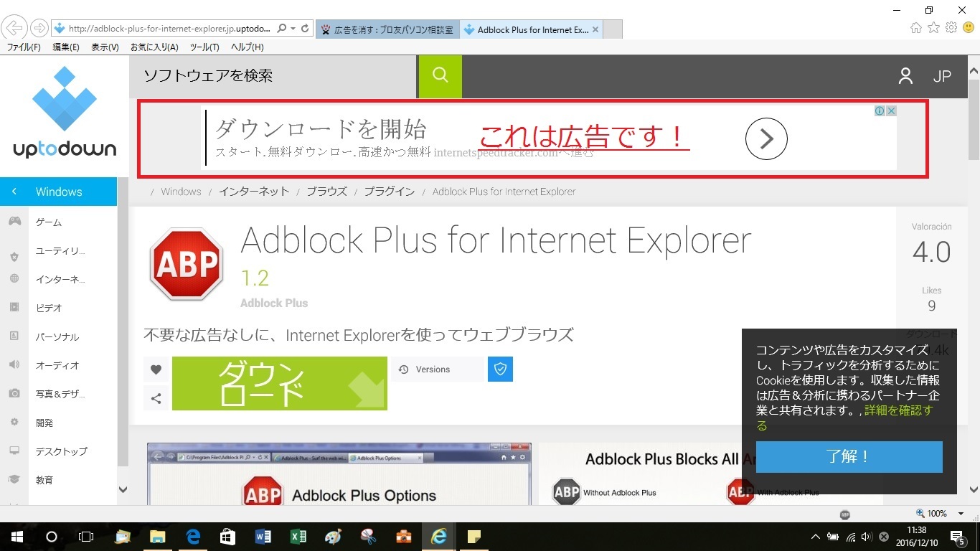The image size is (980, 551).
Task: Collapse the Windows category back chevron
Action: (x=14, y=192)
